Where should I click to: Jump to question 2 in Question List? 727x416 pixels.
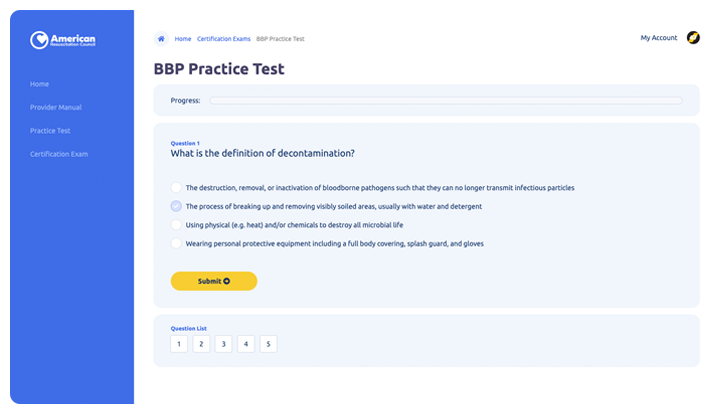pyautogui.click(x=201, y=344)
